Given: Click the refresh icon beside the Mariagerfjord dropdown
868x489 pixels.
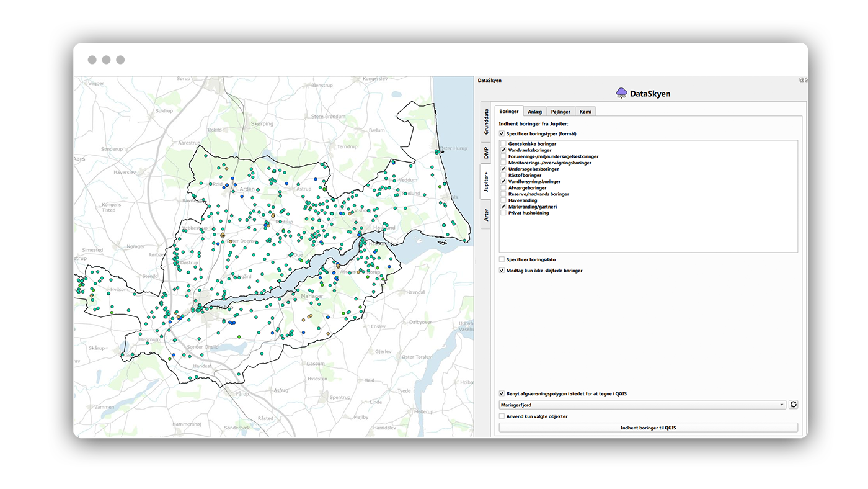Looking at the screenshot, I should coord(793,405).
